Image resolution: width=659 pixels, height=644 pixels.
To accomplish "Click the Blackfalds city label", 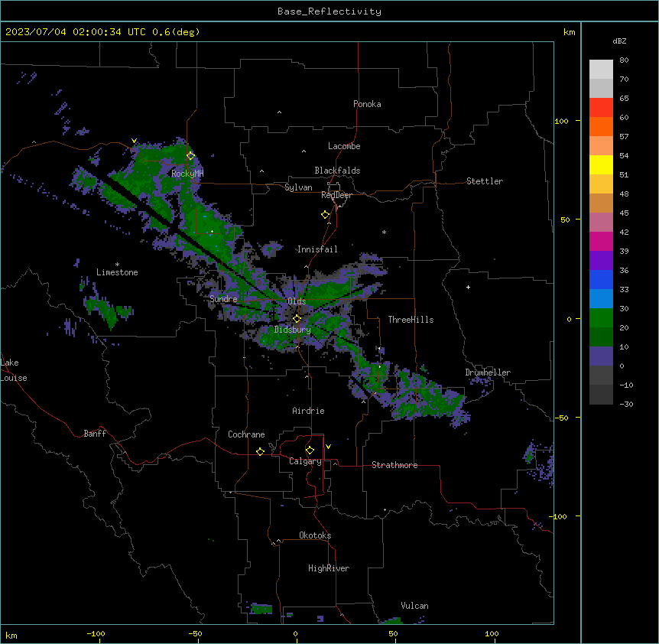I will (337, 171).
